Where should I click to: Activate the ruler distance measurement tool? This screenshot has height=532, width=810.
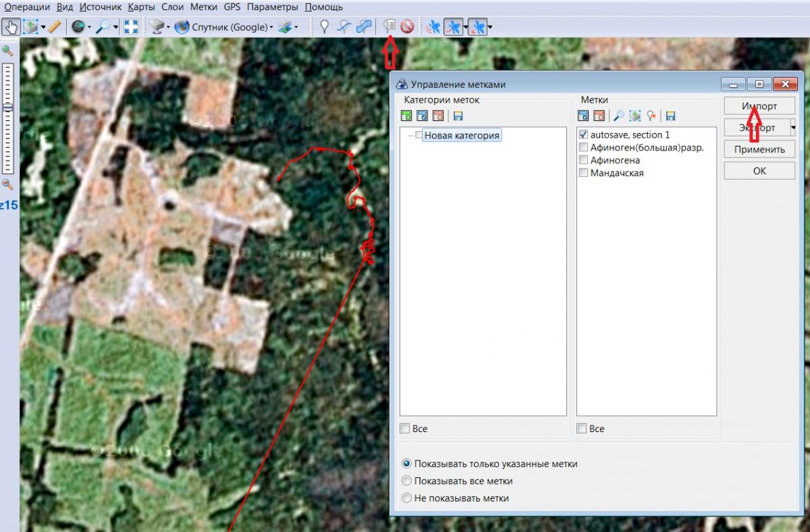[55, 27]
